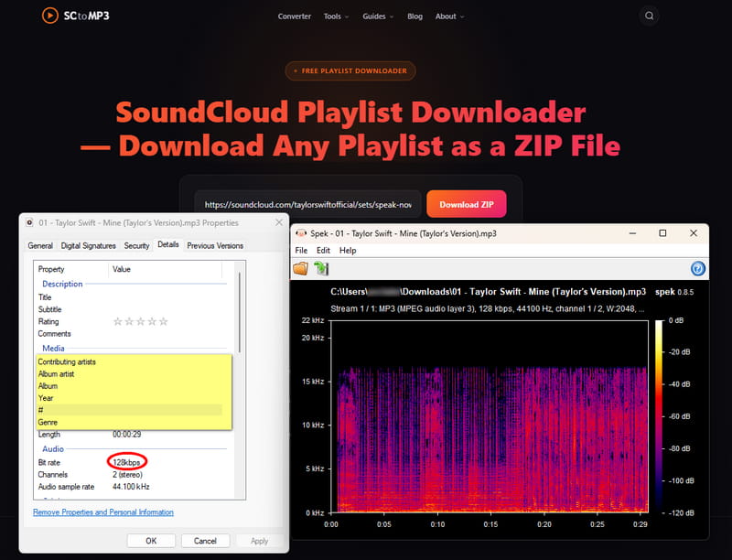
Task: Open the Spek Help menu
Action: coord(348,251)
